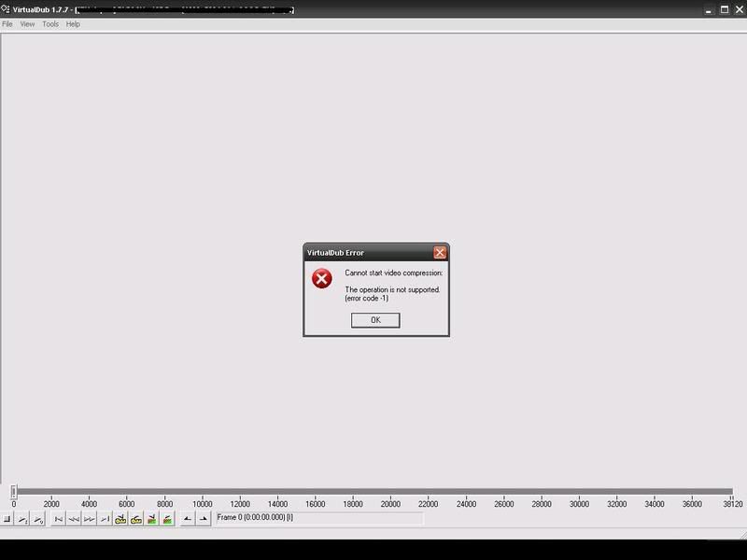
Task: Open the Help menu
Action: pyautogui.click(x=73, y=24)
